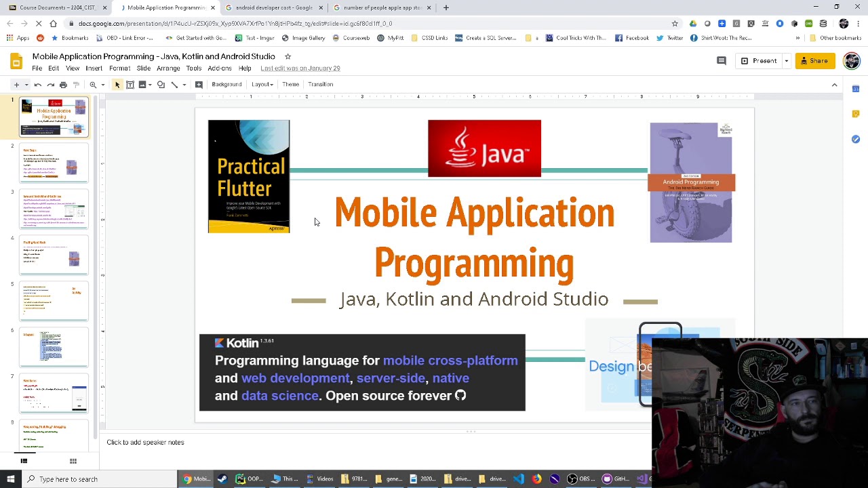
Task: Open the File menu
Action: [37, 68]
